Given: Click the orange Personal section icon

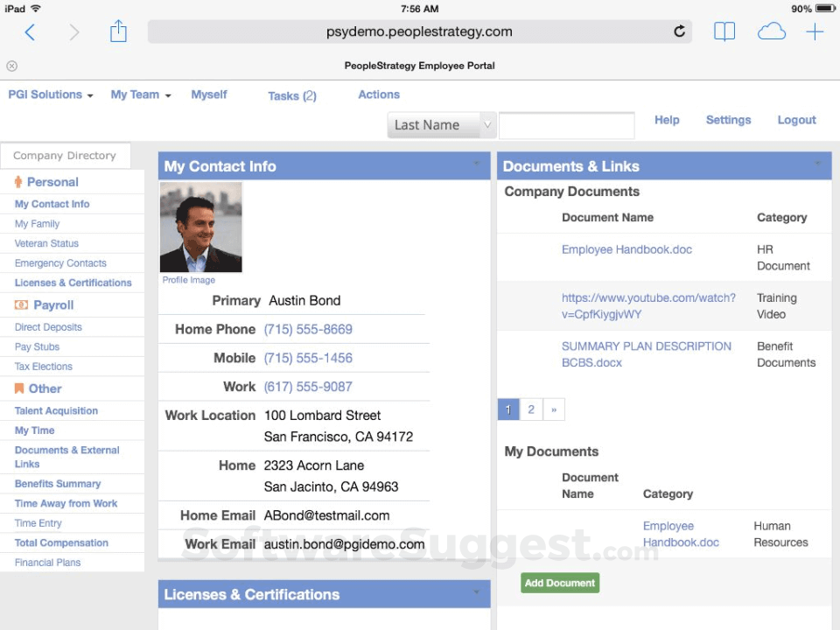Looking at the screenshot, I should click(x=18, y=182).
